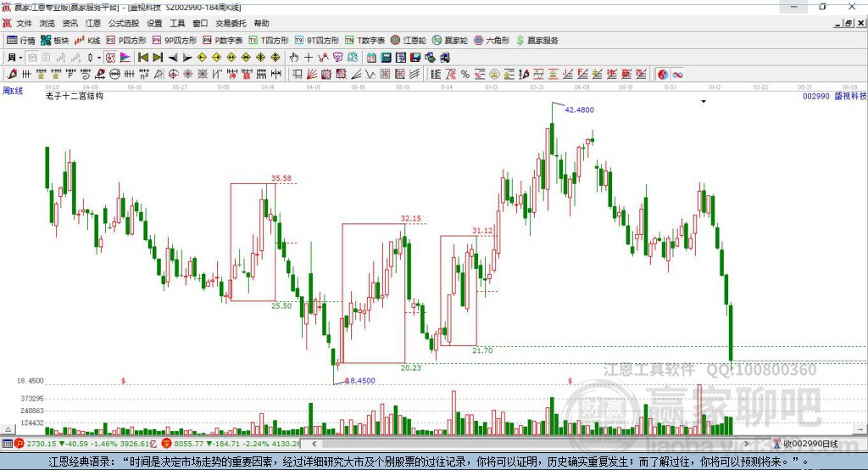Viewport: 868px width, 470px height.
Task: Open the P数字表 tool
Action: 223,41
